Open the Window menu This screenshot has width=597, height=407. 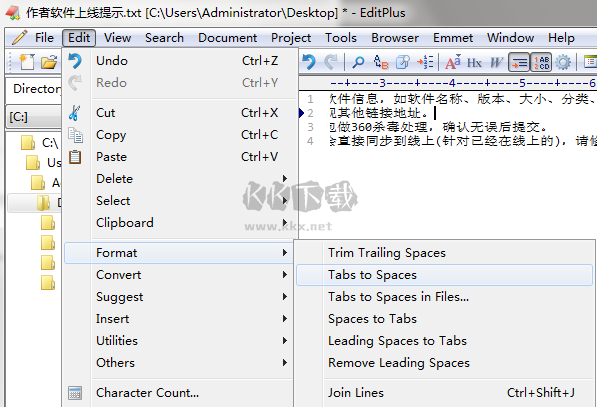coord(511,38)
